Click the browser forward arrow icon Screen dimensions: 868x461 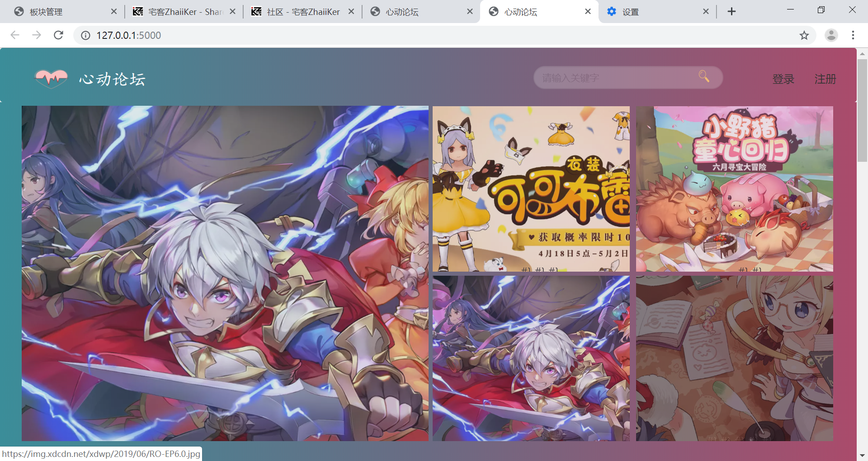pos(37,35)
